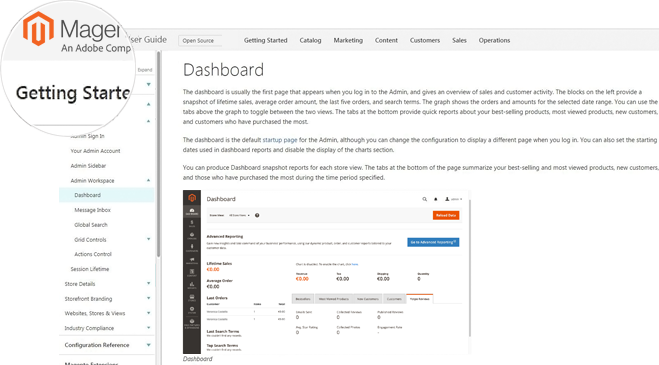Open the Session Lifetime topic
Screen dimensions: 659x365
90,269
